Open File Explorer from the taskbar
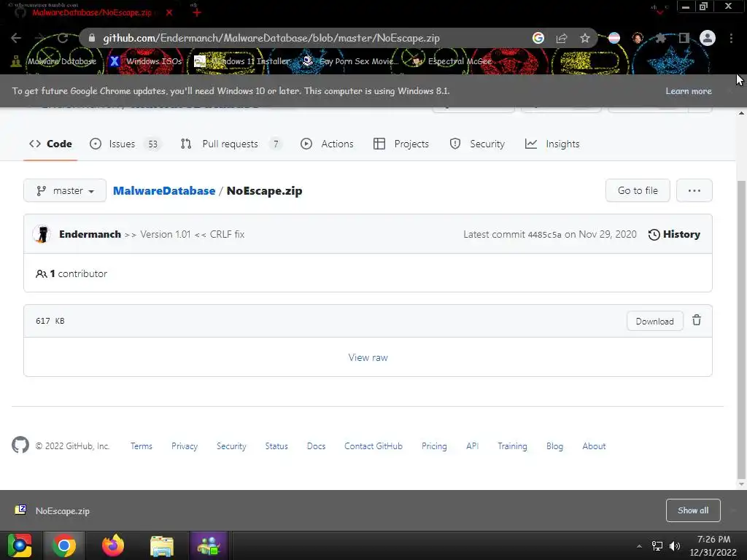 [x=162, y=545]
